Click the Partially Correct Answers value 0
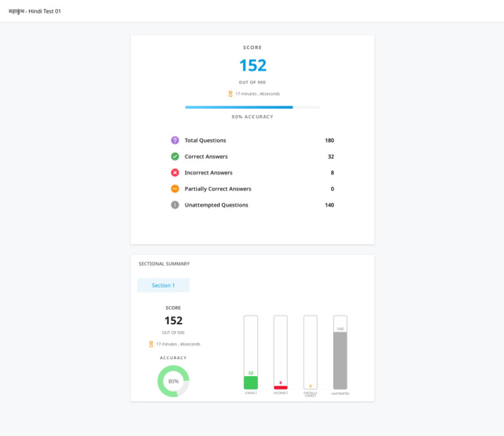This screenshot has width=504, height=436. (332, 188)
